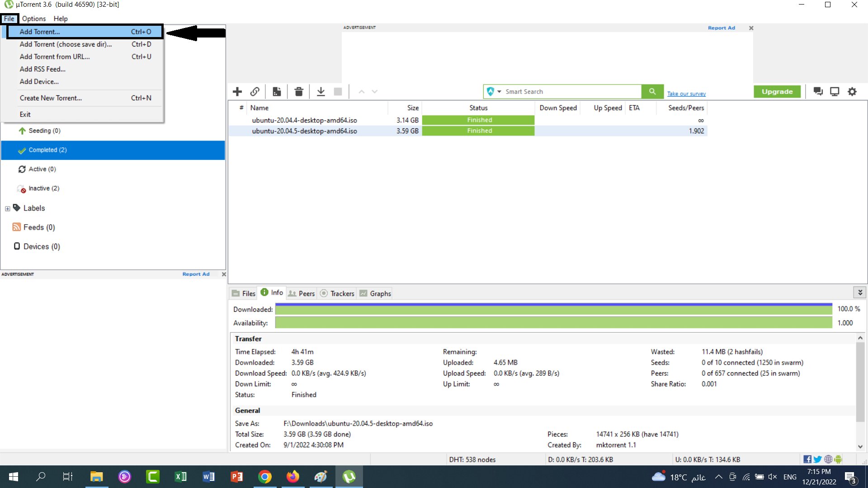Open Feeds (0) in sidebar
Screen dimensions: 868x488
click(113, 227)
